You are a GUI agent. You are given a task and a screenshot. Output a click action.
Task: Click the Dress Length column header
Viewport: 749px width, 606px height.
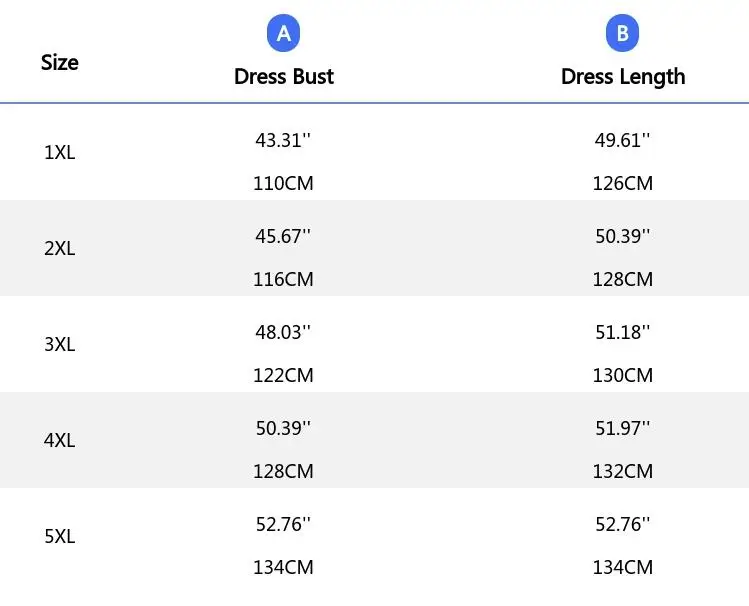pos(623,77)
